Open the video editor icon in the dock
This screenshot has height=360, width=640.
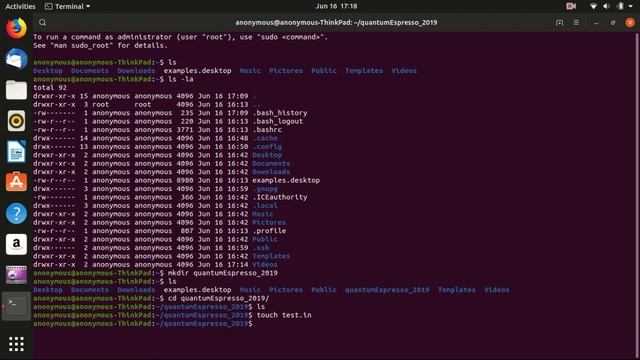(16, 275)
